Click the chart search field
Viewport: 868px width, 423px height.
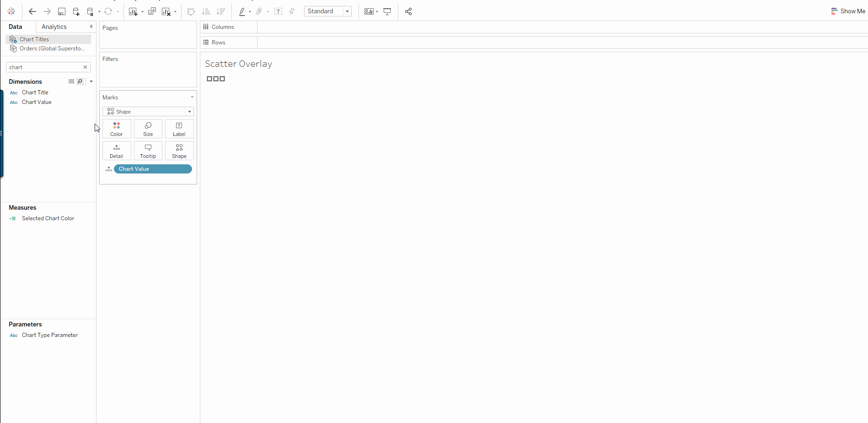point(44,67)
